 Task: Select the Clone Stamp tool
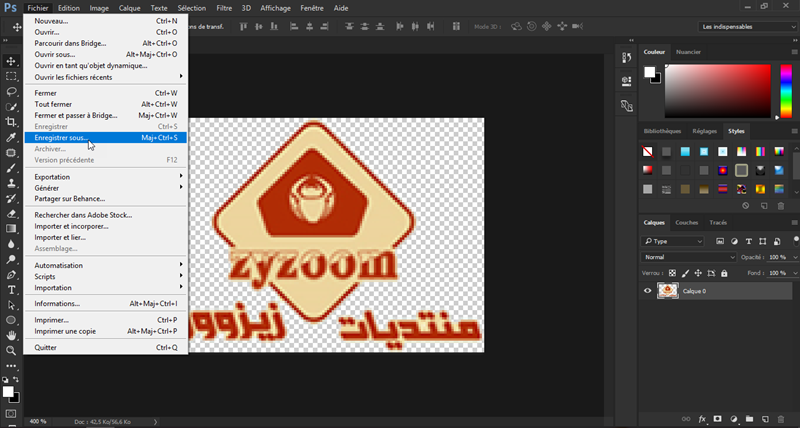(11, 183)
